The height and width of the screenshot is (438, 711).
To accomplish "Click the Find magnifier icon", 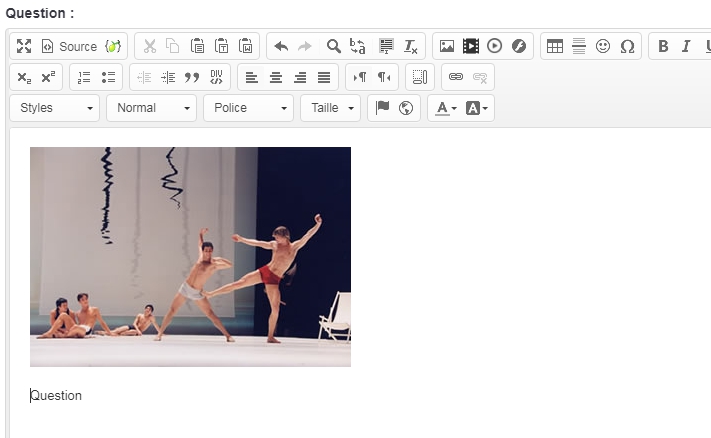I will 334,47.
